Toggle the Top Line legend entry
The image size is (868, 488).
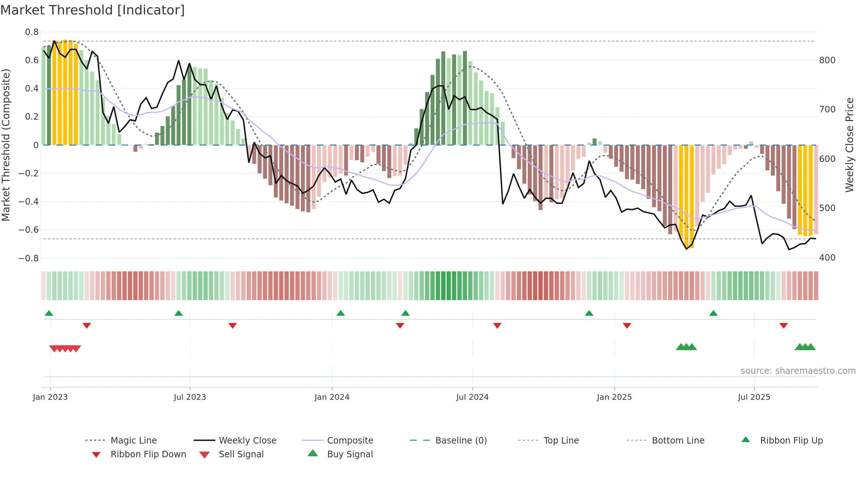[x=549, y=440]
